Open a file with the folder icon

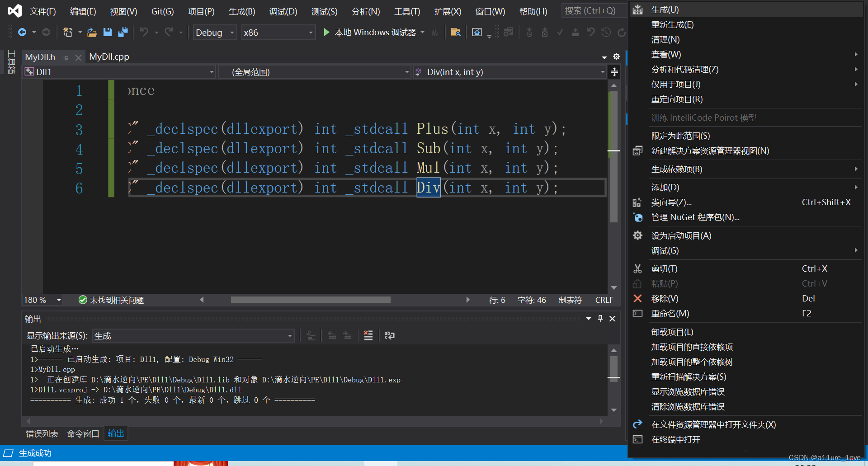(x=92, y=32)
